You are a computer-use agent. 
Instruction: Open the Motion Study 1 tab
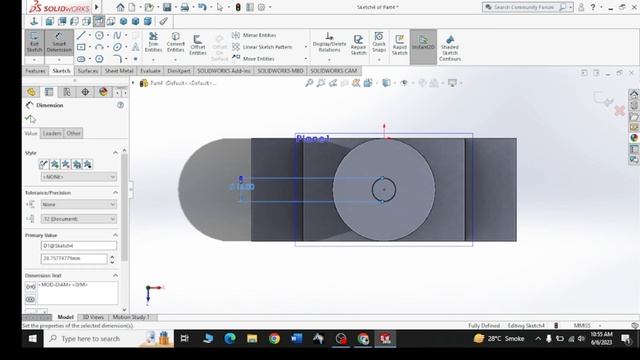(x=131, y=317)
